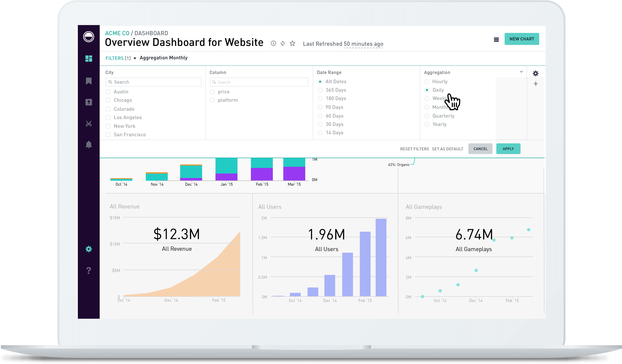Select Quarterly aggregation

tap(427, 116)
